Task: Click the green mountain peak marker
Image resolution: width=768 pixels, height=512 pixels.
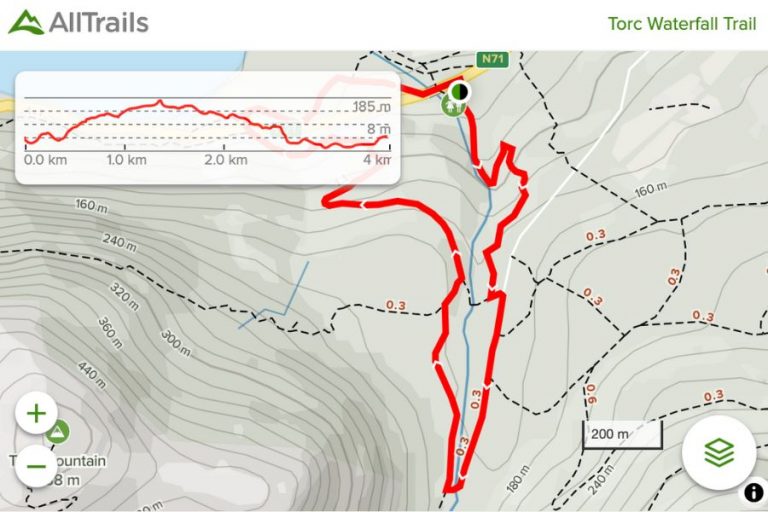Action: pos(58,432)
